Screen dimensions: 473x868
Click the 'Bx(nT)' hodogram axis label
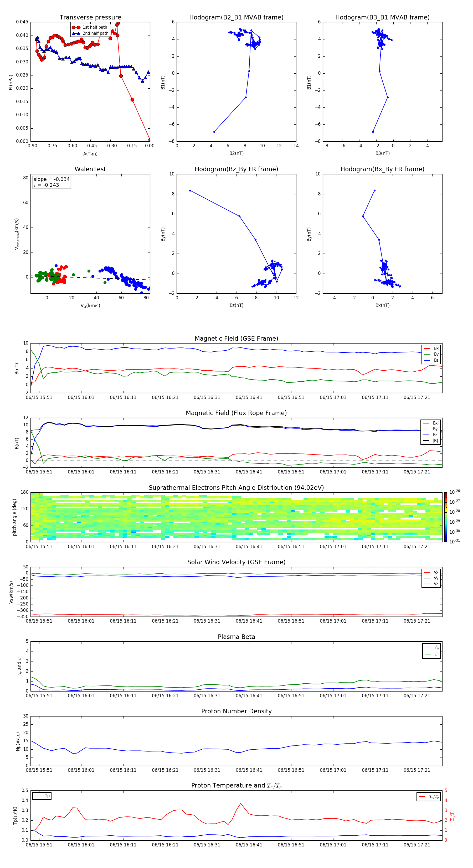tap(382, 305)
